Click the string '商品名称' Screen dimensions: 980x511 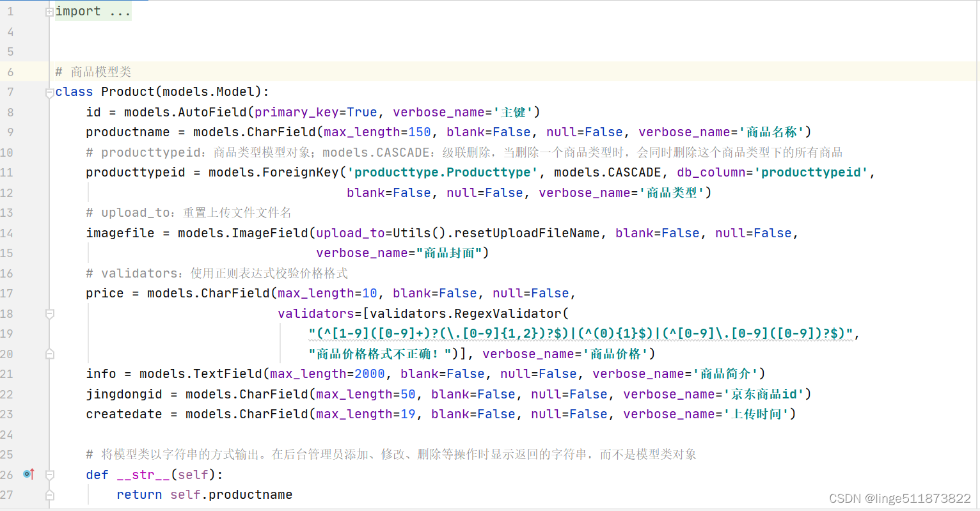click(772, 132)
